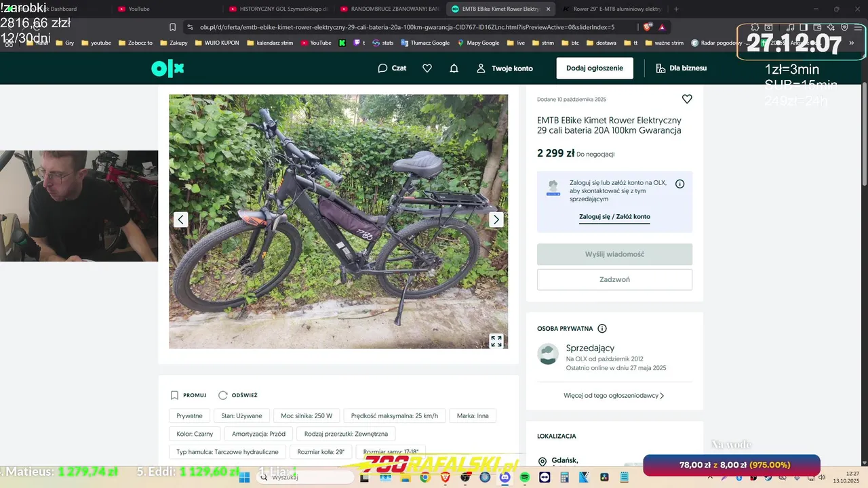Click Zadzwoń button

[614, 279]
